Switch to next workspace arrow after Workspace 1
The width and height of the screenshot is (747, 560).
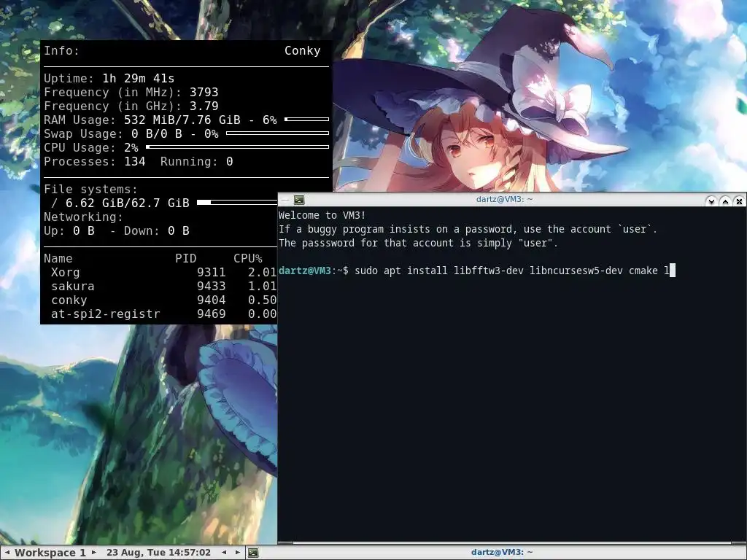click(x=94, y=553)
